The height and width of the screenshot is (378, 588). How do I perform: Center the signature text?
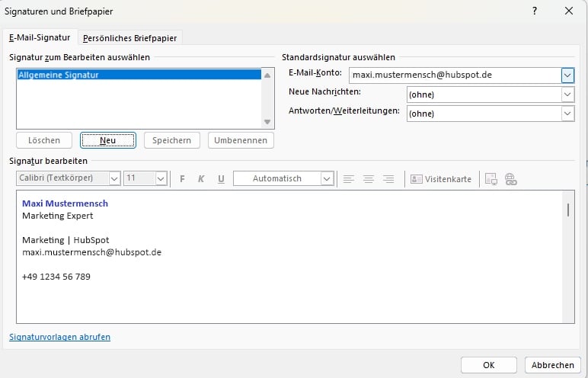369,179
